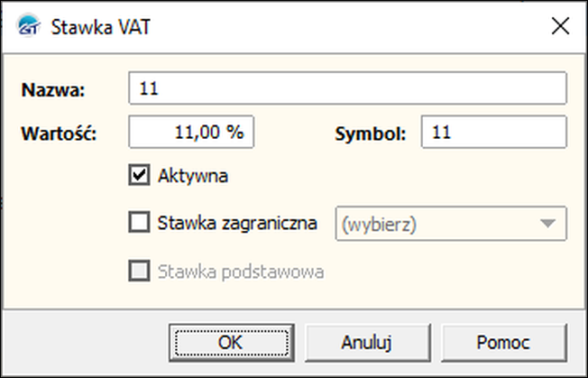Open the "(wybierz)" combo box

tap(438, 223)
